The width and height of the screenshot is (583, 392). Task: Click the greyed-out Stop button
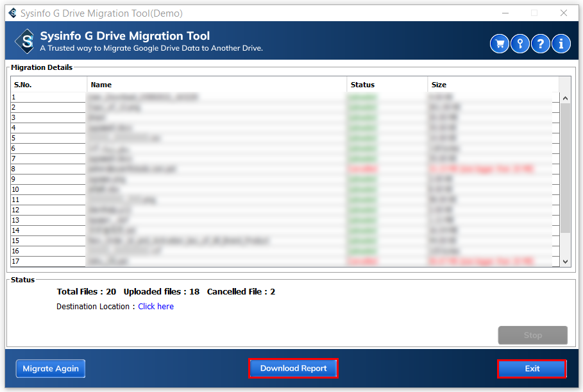pyautogui.click(x=532, y=335)
